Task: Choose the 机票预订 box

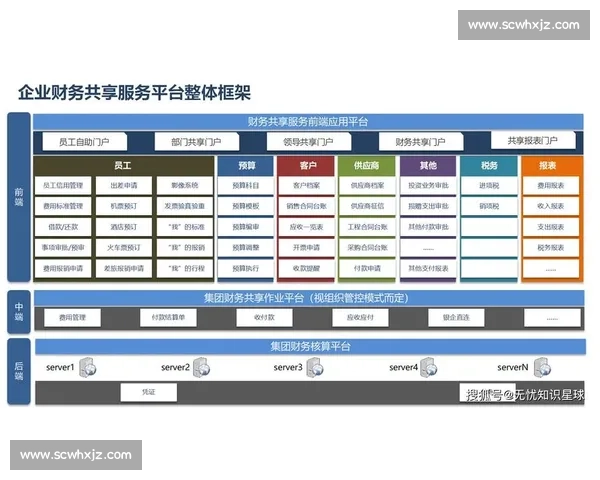Action: (x=124, y=206)
